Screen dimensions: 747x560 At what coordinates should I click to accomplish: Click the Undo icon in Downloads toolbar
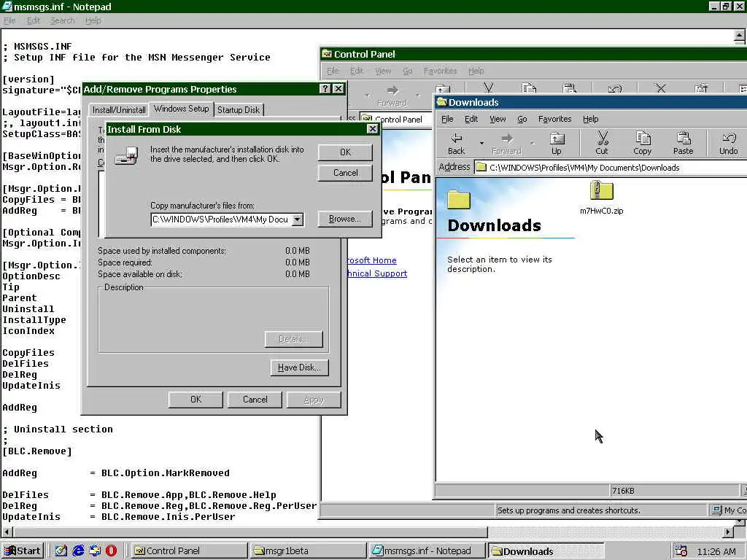(729, 144)
